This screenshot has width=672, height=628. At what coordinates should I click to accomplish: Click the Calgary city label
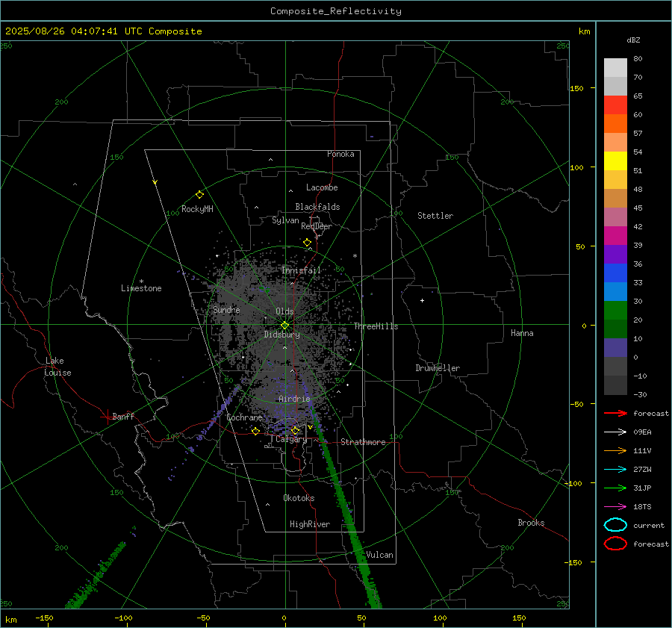point(291,439)
